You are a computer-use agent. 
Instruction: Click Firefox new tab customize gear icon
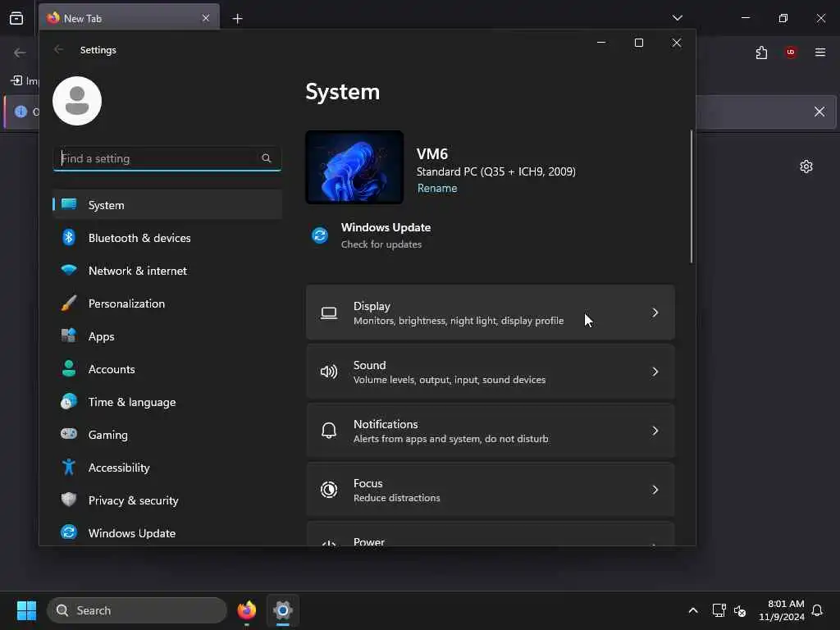[806, 167]
